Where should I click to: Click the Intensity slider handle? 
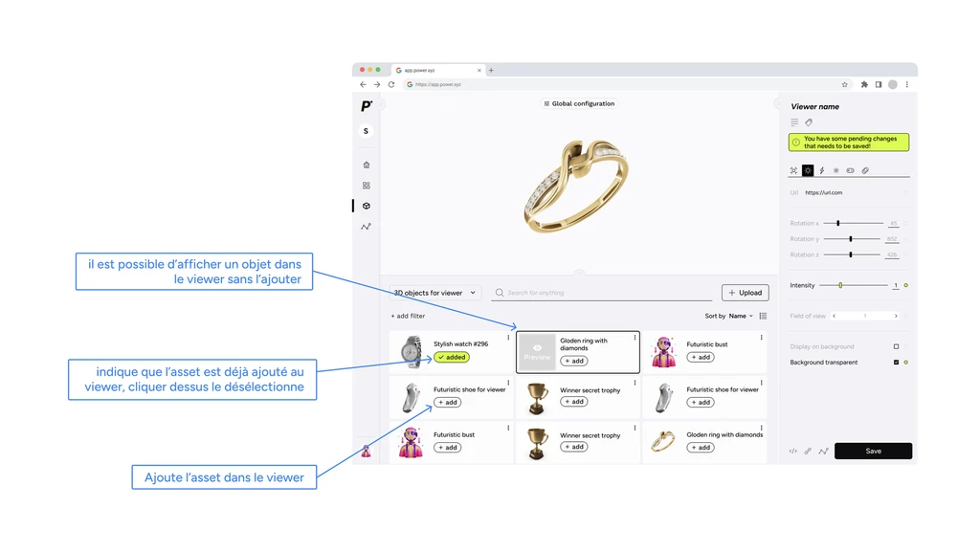pyautogui.click(x=840, y=285)
